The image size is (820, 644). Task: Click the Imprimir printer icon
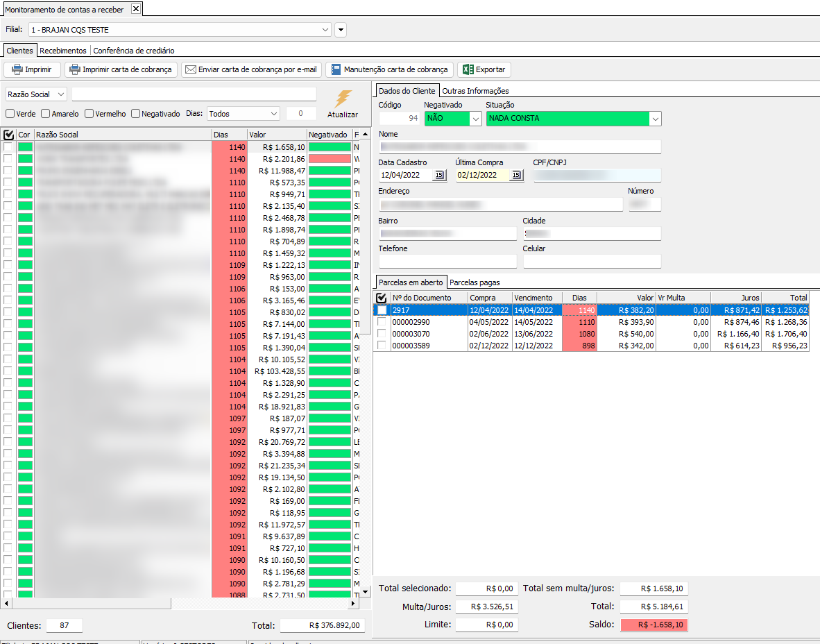coord(17,69)
